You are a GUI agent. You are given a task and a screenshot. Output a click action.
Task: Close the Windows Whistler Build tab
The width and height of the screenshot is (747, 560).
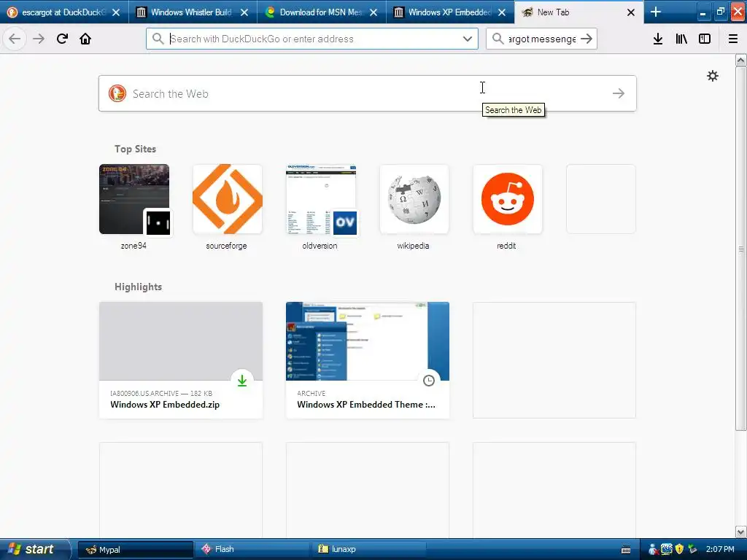click(244, 12)
